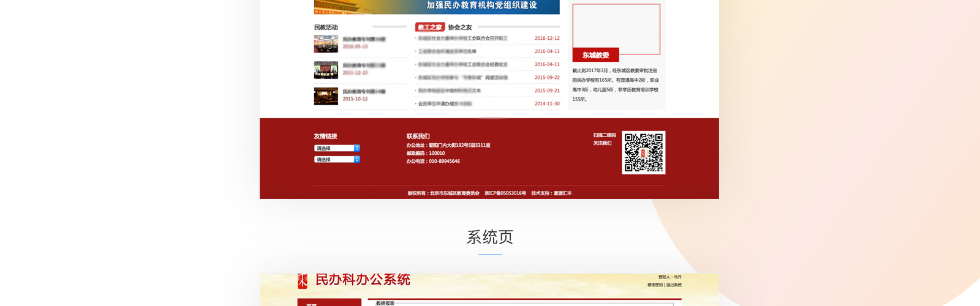This screenshot has height=306, width=980.
Task: Click the 富源汇丰 tech support link
Action: pyautogui.click(x=562, y=193)
